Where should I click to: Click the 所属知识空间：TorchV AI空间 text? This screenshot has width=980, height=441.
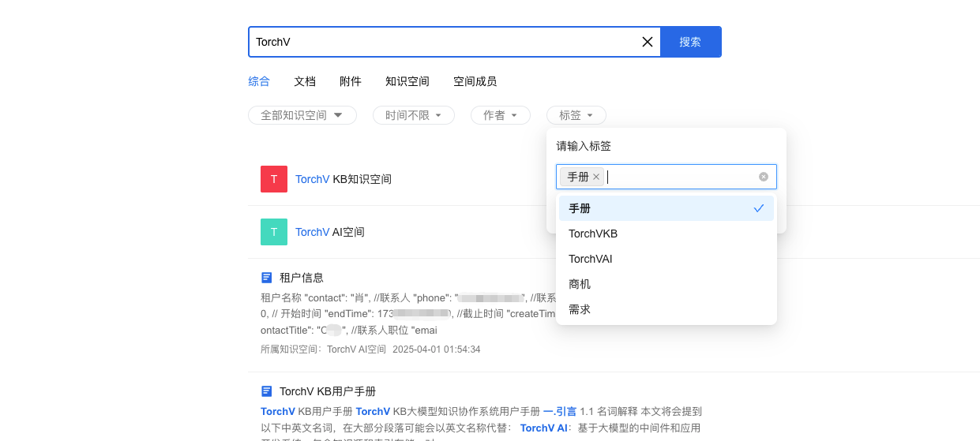323,349
